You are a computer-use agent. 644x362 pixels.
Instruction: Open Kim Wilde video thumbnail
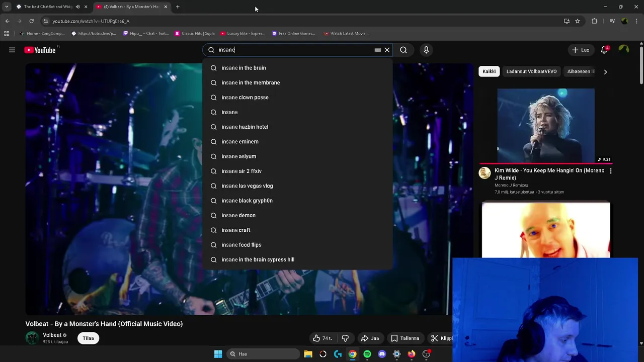tap(546, 126)
